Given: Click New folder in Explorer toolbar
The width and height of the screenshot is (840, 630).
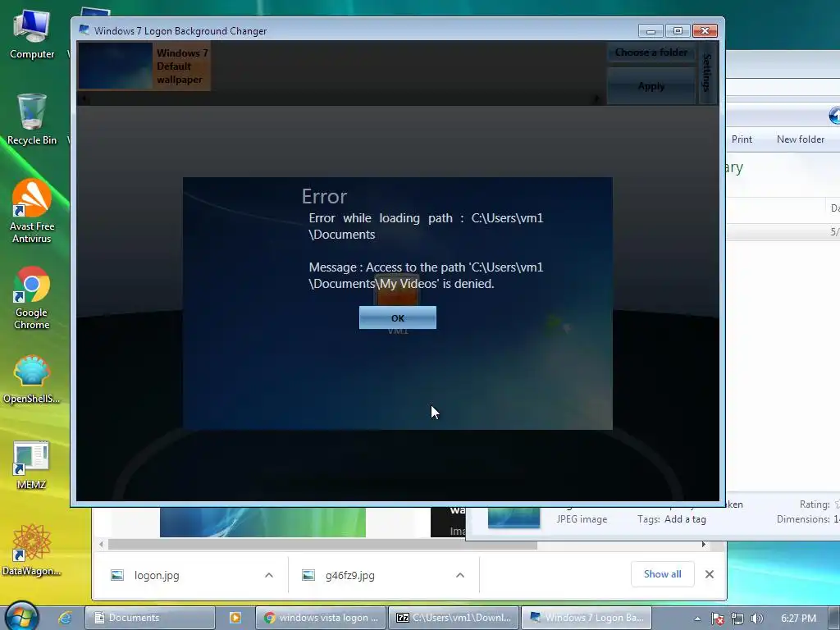Looking at the screenshot, I should click(801, 139).
